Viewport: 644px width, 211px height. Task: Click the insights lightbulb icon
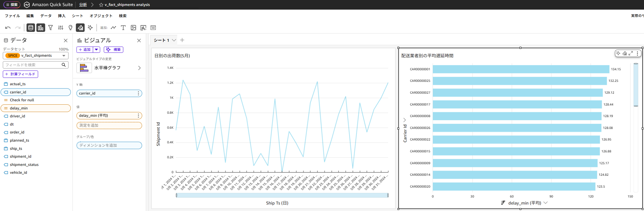pos(70,28)
